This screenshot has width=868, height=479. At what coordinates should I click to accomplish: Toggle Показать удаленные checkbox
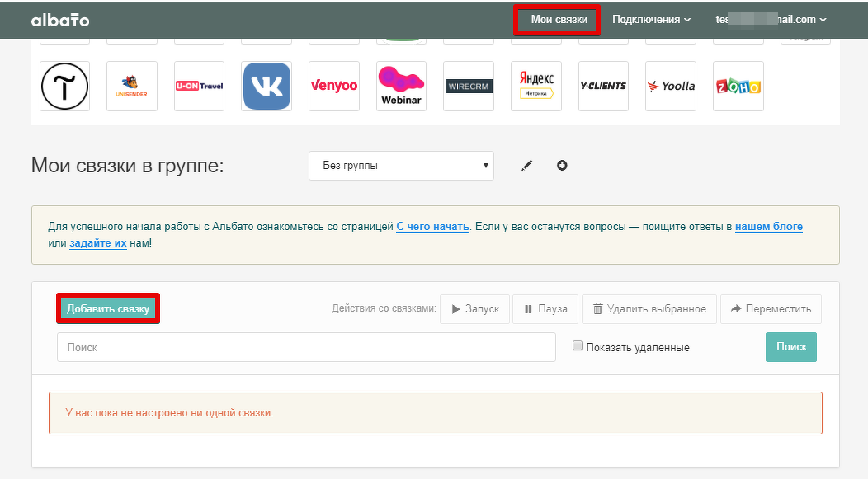coord(578,346)
